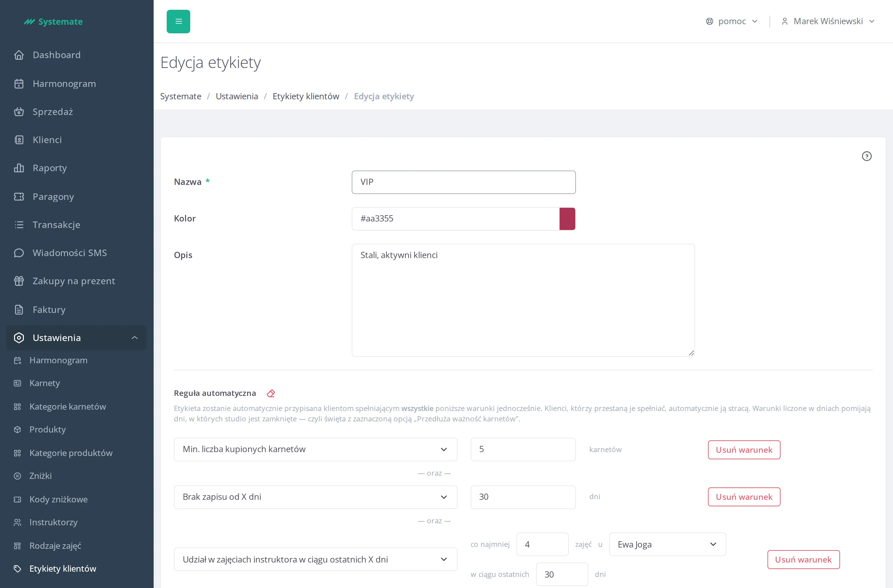Follow the Etykiety klientów breadcrumb link
Viewport: 893px width, 588px height.
(306, 96)
